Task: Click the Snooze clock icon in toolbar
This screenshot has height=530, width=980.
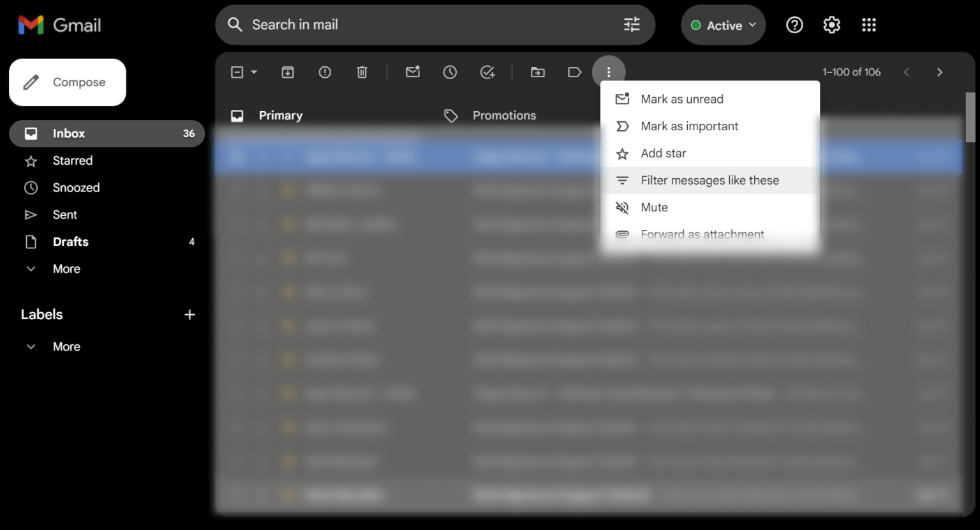Action: [x=450, y=72]
